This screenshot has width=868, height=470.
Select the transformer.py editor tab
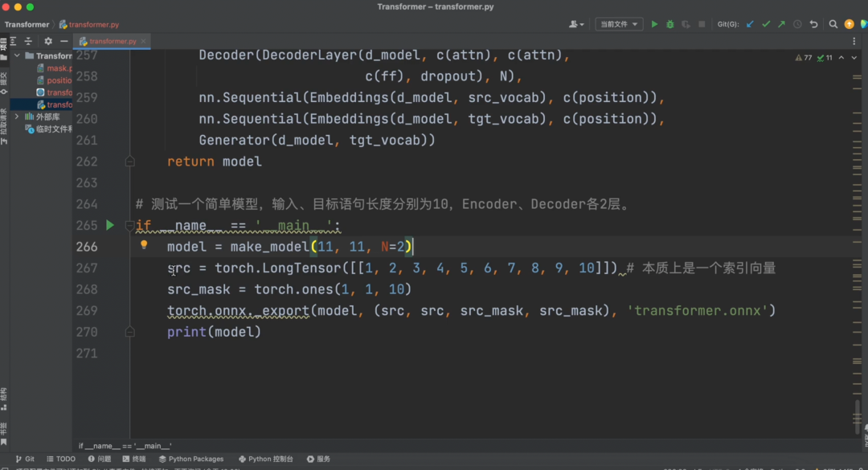click(x=113, y=41)
